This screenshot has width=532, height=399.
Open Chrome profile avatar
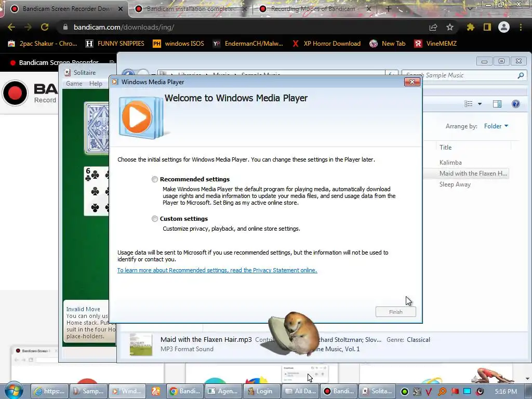click(504, 27)
